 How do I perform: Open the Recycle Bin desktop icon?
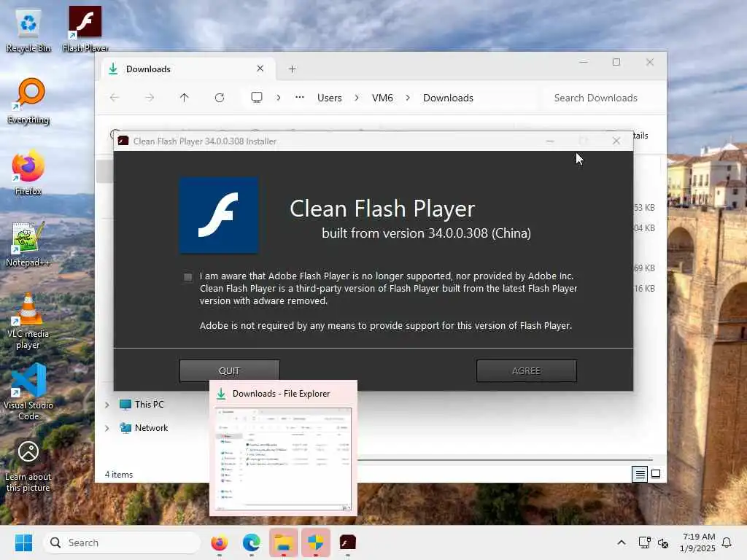click(28, 31)
